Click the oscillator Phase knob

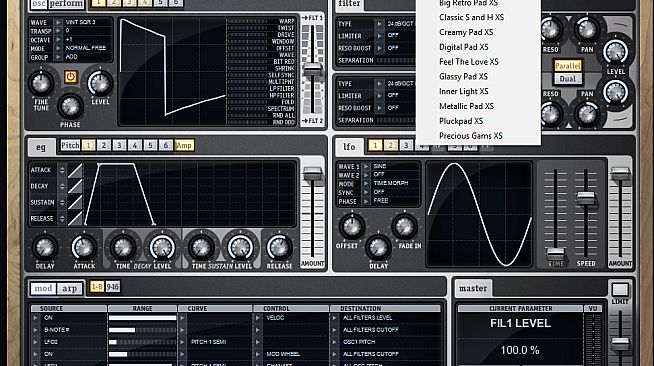point(70,106)
